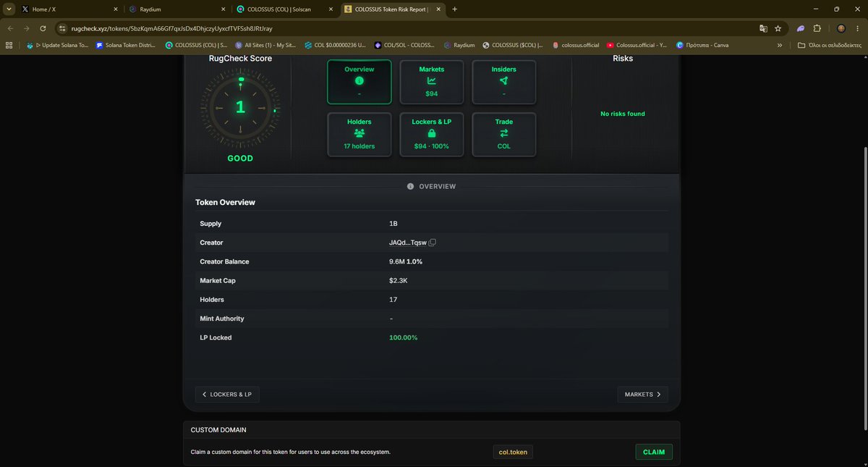The image size is (868, 467).
Task: Close the COLOSSUS Token Risk Report tab
Action: (x=438, y=9)
